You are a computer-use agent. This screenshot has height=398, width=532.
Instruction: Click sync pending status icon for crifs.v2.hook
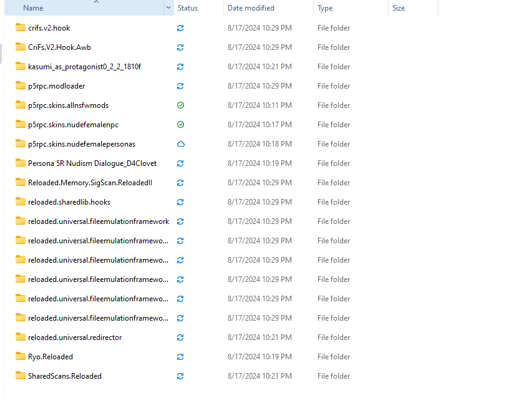[180, 28]
